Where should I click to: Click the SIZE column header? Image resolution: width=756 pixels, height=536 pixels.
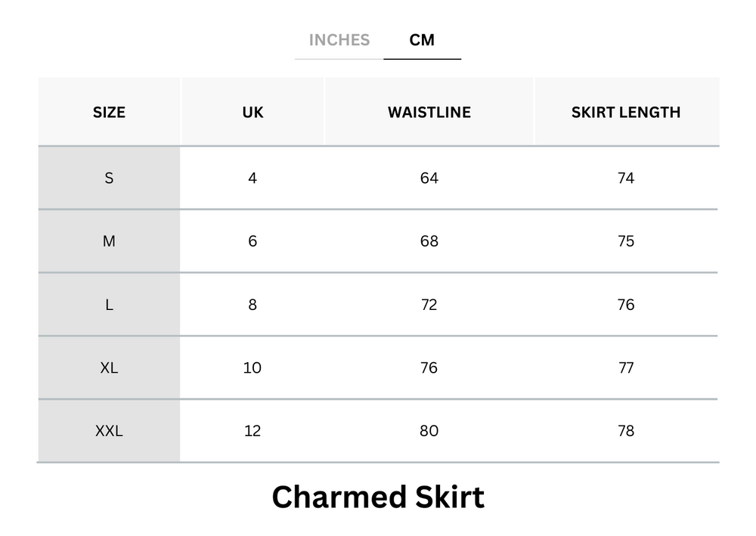[x=109, y=112]
